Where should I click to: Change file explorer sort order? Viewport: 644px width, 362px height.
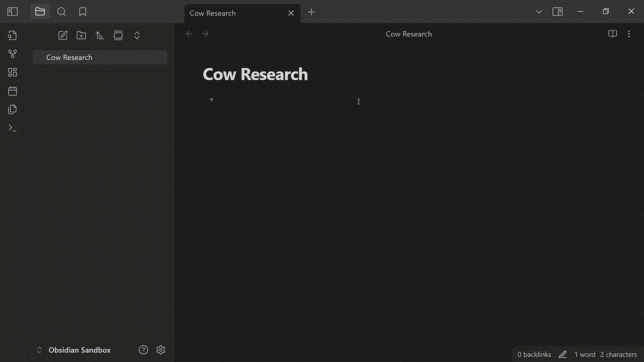[x=99, y=35]
